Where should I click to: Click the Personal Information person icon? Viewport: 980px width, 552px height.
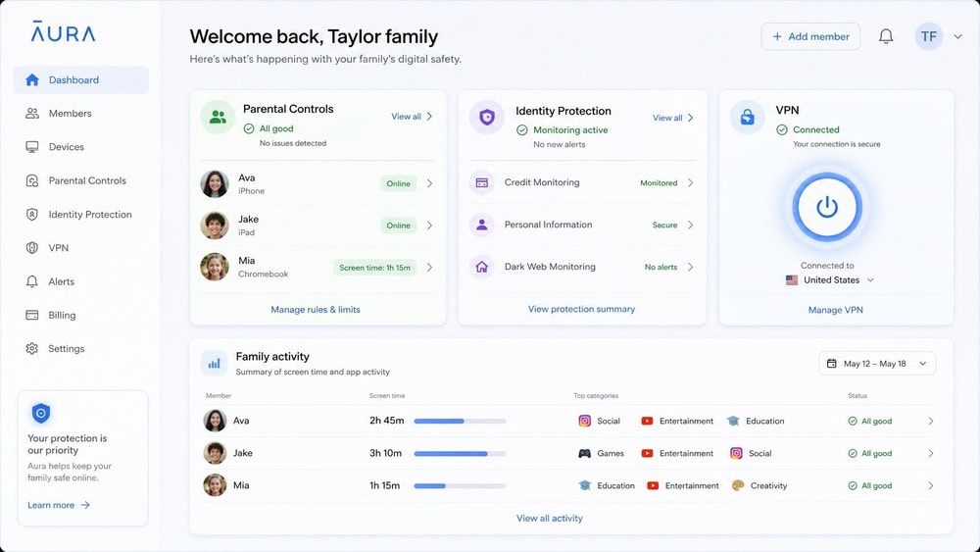click(482, 225)
